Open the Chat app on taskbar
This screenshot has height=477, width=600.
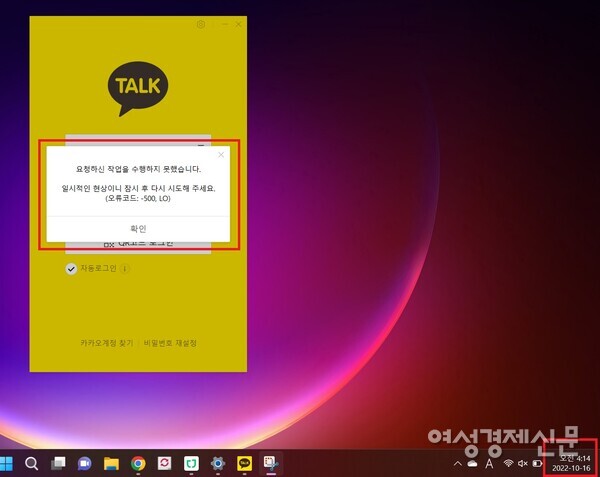tap(85, 464)
